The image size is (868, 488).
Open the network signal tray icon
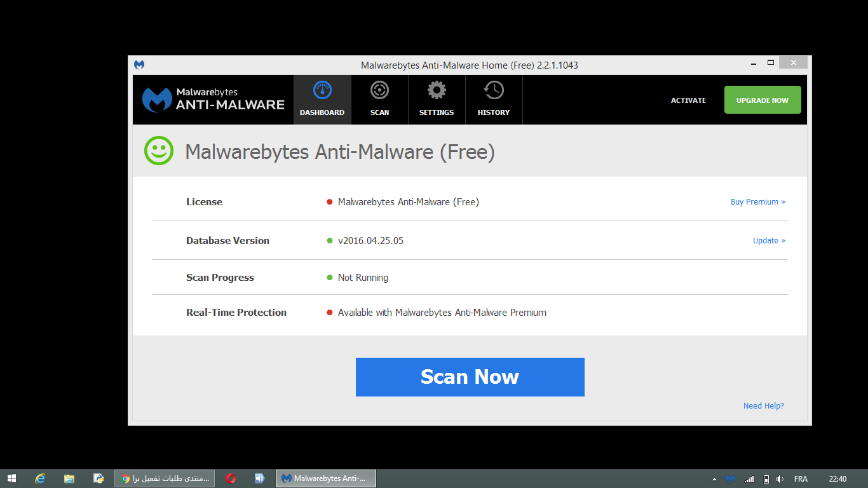click(749, 479)
